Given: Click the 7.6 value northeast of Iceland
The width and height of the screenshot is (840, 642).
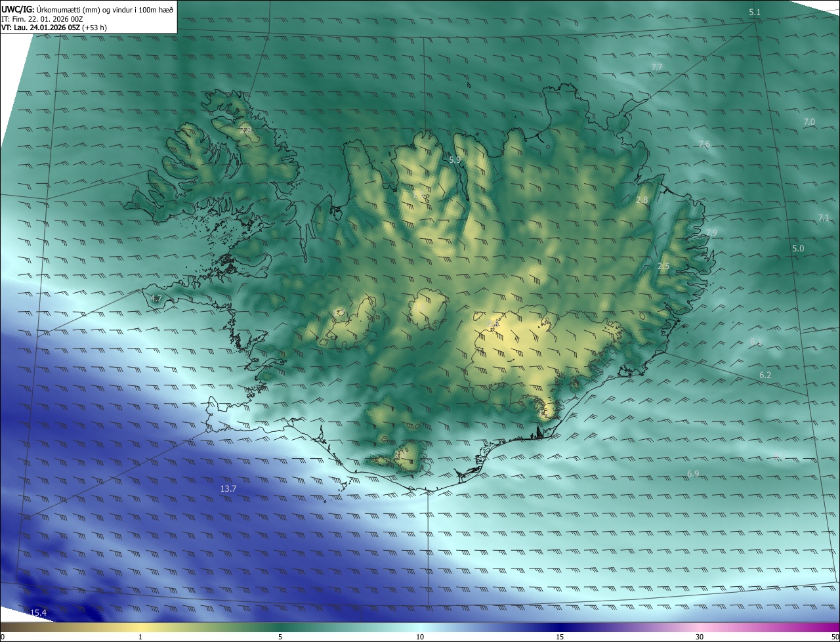Looking at the screenshot, I should (x=704, y=144).
